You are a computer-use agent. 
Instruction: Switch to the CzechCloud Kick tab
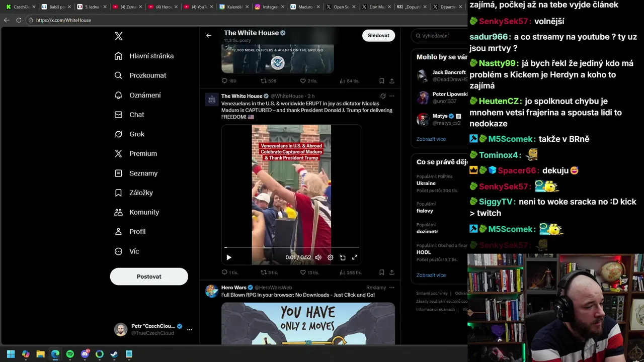(x=18, y=7)
